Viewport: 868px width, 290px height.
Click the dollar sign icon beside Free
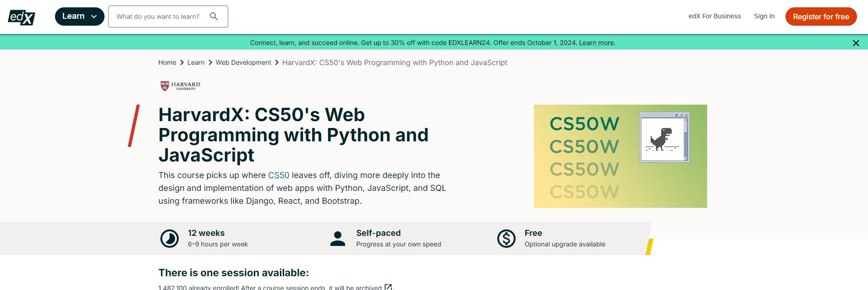click(506, 238)
